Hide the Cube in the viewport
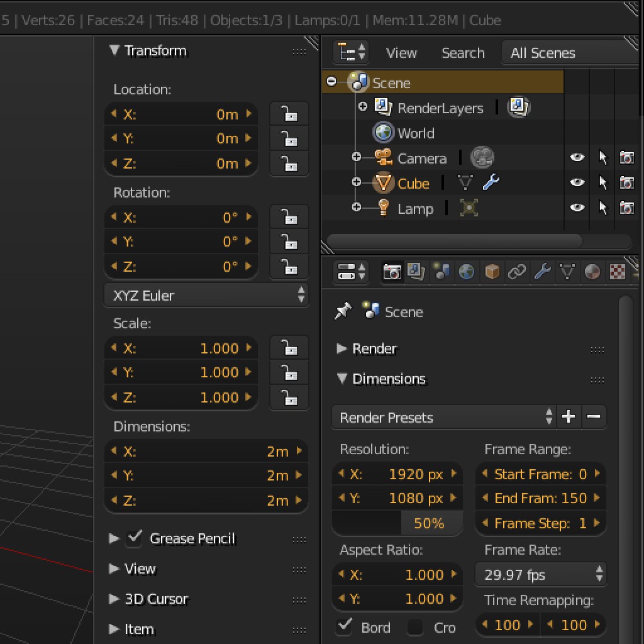 point(577,182)
